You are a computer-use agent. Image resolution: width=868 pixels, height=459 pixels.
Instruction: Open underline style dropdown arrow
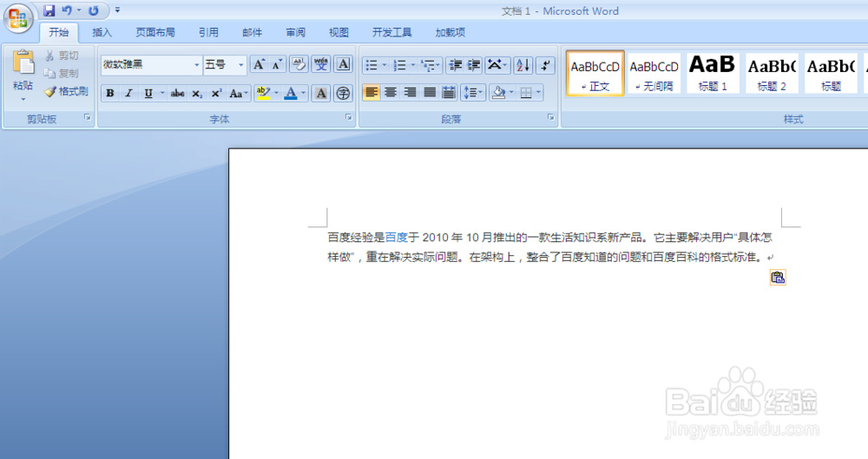pyautogui.click(x=162, y=93)
